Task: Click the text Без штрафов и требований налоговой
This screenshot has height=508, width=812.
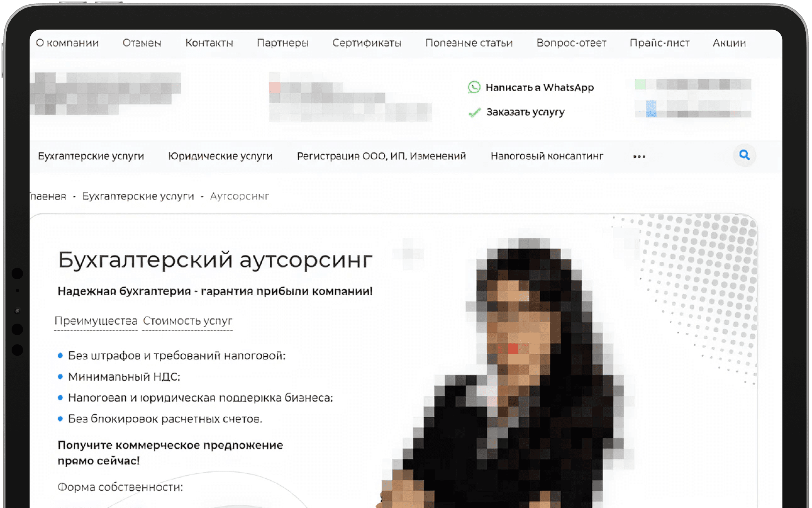Action: (x=177, y=355)
